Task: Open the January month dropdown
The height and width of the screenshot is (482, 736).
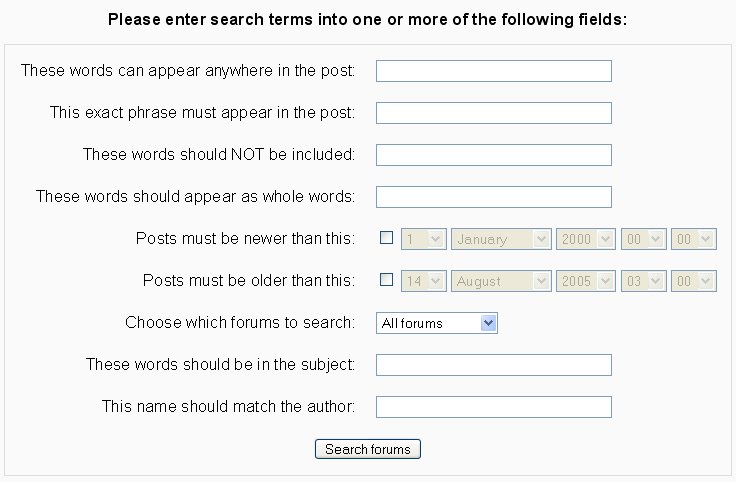Action: coord(501,239)
